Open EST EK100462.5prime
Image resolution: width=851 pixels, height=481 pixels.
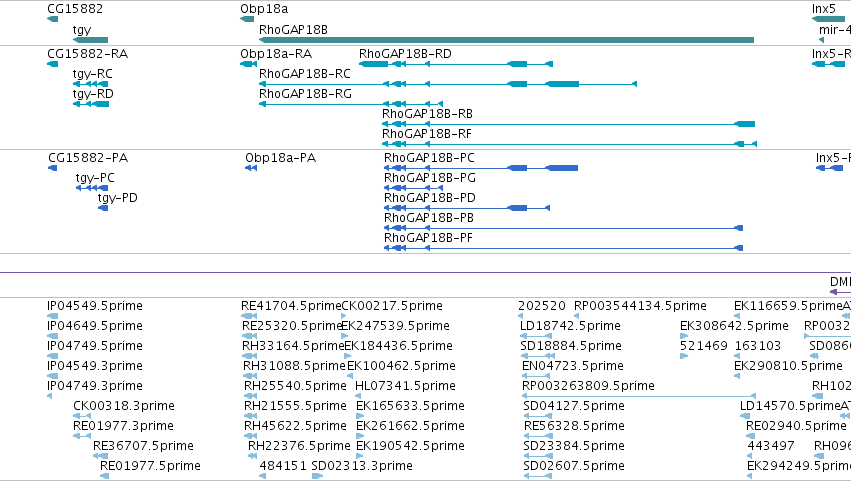click(x=401, y=366)
